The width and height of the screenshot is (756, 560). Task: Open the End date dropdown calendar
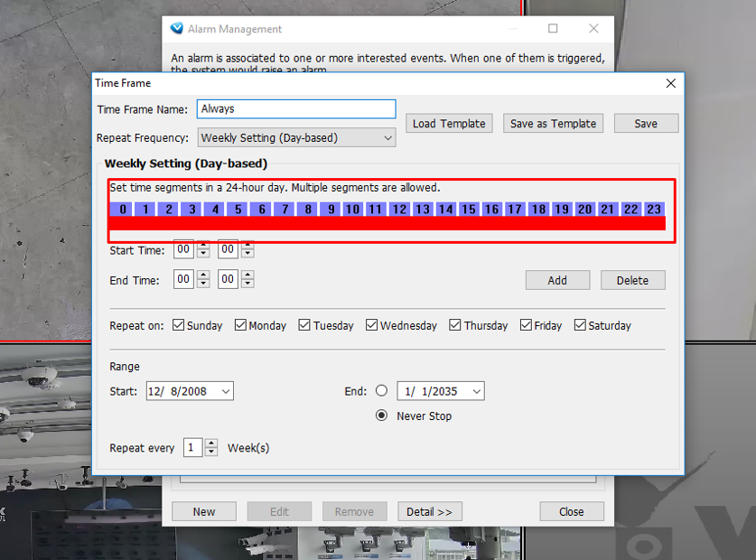(476, 391)
